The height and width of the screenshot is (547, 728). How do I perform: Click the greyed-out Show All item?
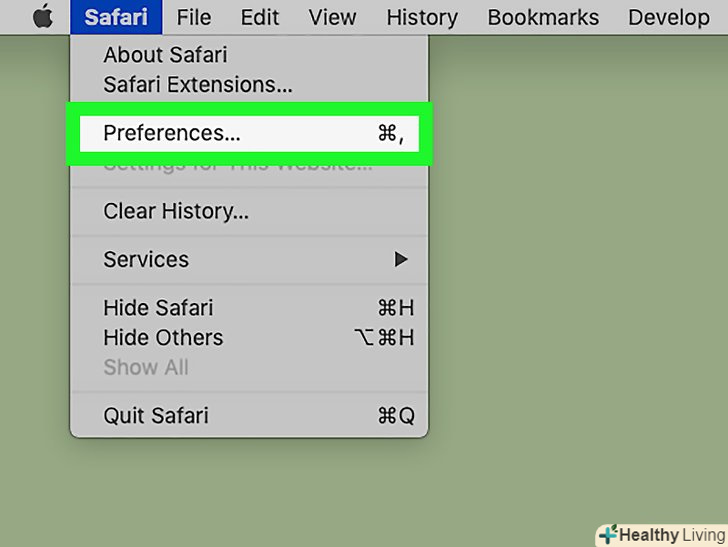(146, 367)
